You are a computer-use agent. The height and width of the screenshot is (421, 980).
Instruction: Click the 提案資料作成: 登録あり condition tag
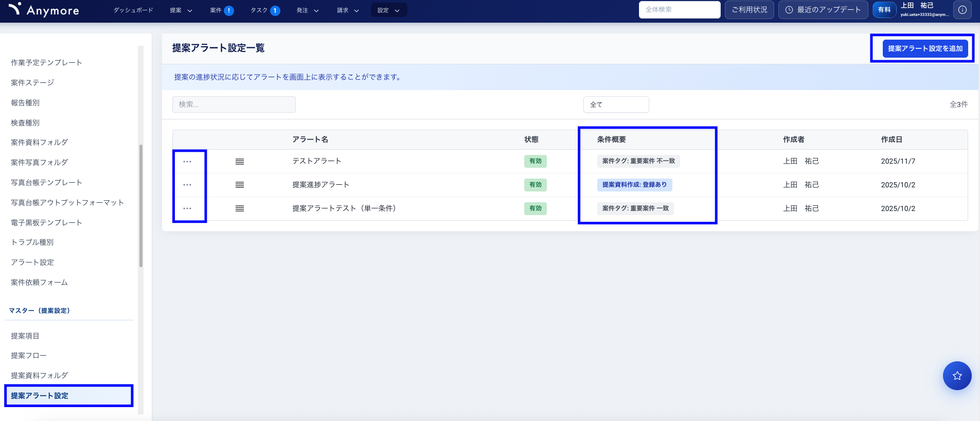(634, 185)
